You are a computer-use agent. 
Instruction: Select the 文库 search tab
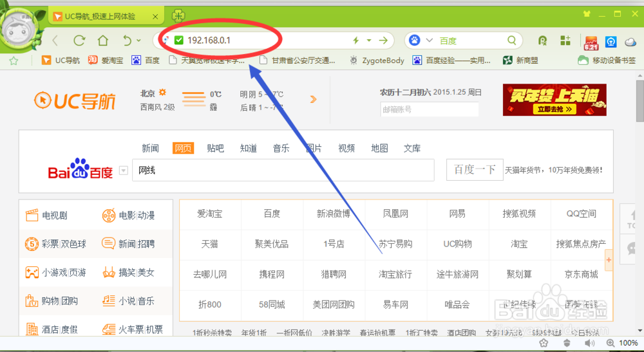[x=412, y=148]
